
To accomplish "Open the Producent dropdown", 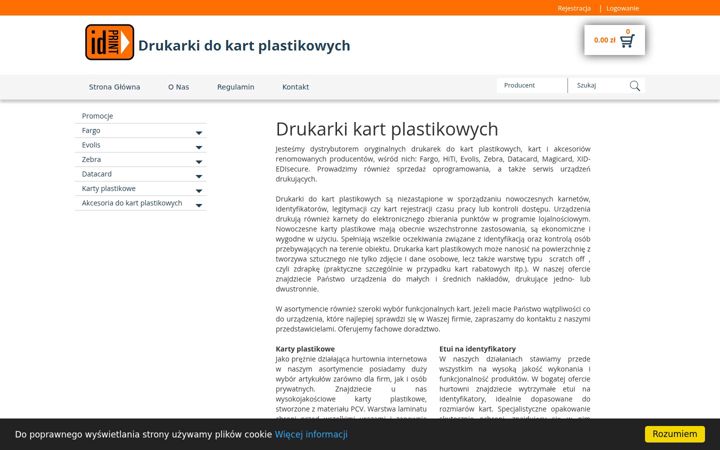I will point(532,85).
